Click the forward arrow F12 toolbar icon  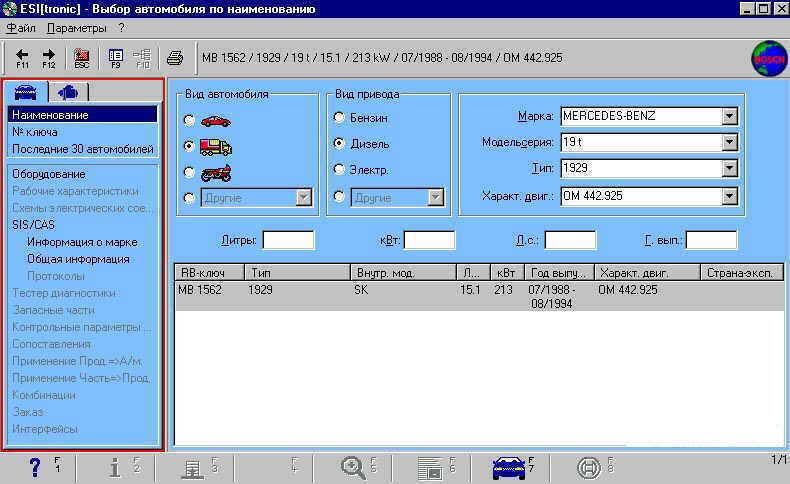[49, 57]
